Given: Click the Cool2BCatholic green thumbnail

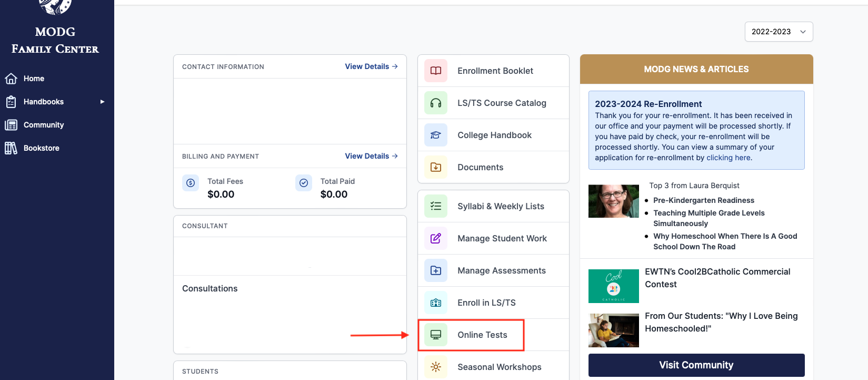Looking at the screenshot, I should (x=614, y=286).
